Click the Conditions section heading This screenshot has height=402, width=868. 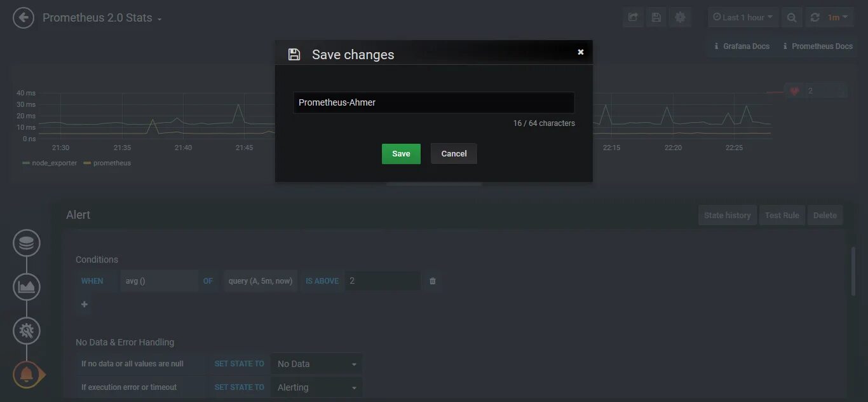click(x=97, y=260)
